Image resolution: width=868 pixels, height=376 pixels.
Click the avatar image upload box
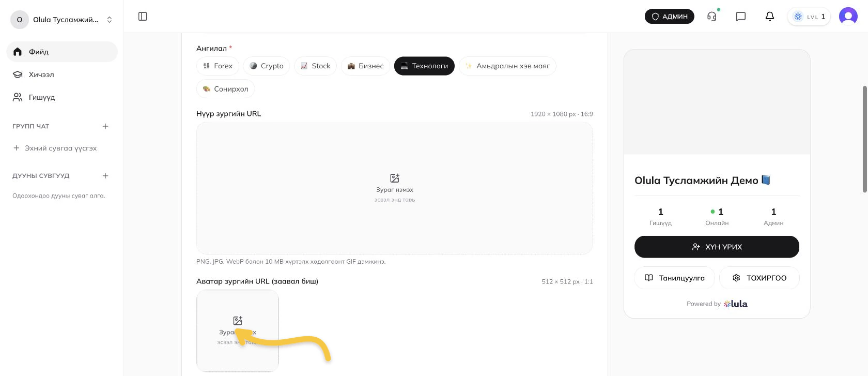tap(238, 331)
